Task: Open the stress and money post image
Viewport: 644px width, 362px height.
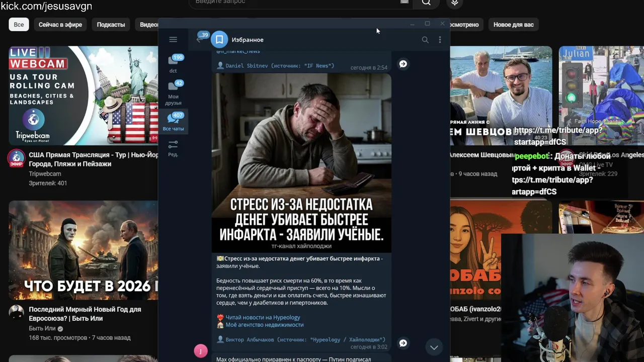Action: click(x=301, y=163)
